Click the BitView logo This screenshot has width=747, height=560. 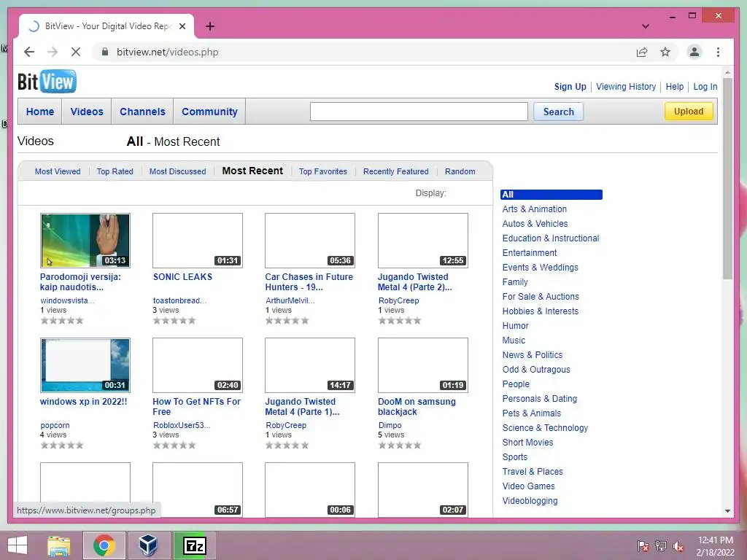[47, 82]
